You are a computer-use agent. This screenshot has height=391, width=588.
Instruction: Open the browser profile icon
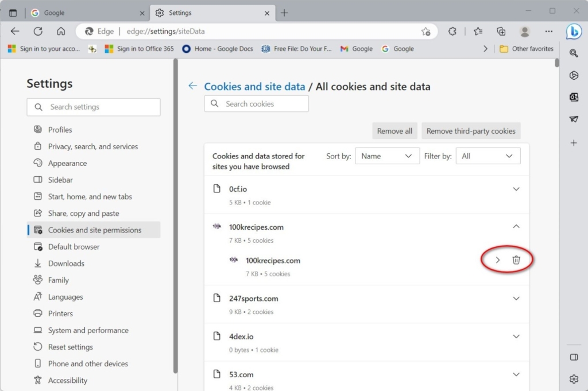pos(525,32)
